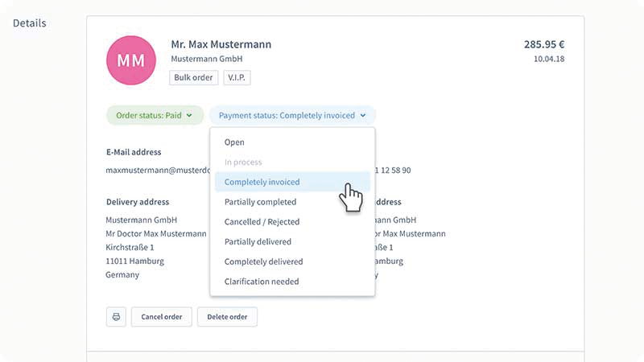This screenshot has width=644, height=362.
Task: Click the Mustermann GmbH company name under the customer
Action: click(x=207, y=60)
